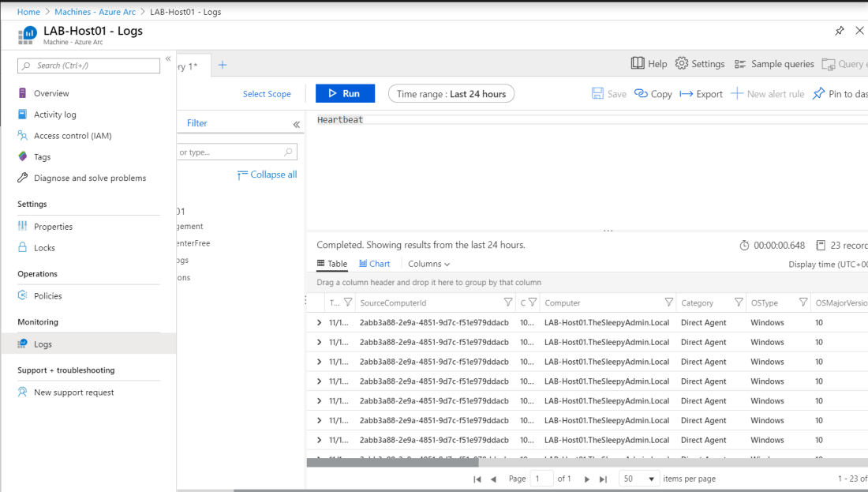Add a new query tab with plus
This screenshot has height=492, width=868.
coord(223,65)
